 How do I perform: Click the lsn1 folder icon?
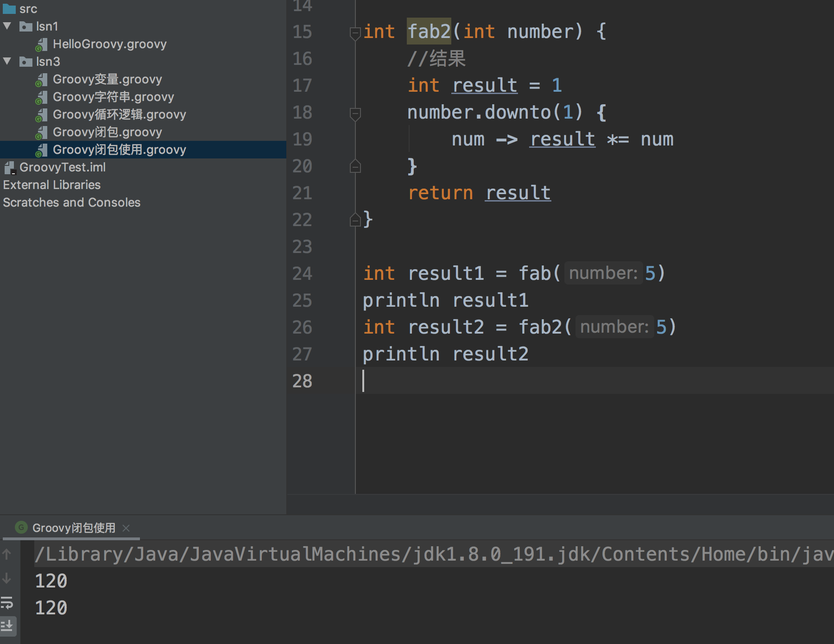(x=26, y=26)
